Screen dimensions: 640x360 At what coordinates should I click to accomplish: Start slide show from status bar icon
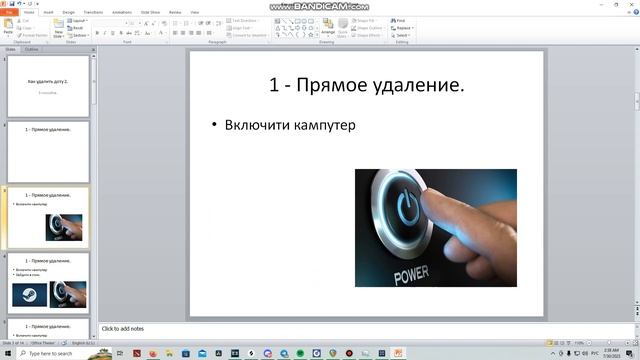click(x=569, y=343)
